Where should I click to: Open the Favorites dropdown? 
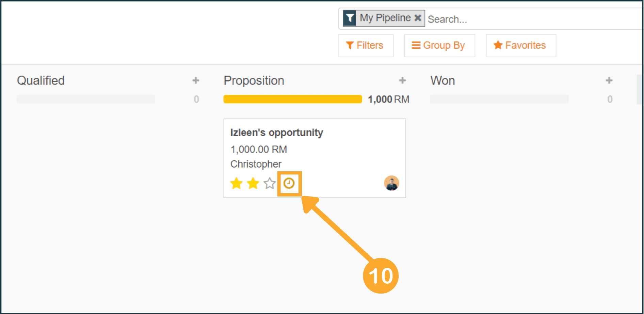(x=520, y=45)
